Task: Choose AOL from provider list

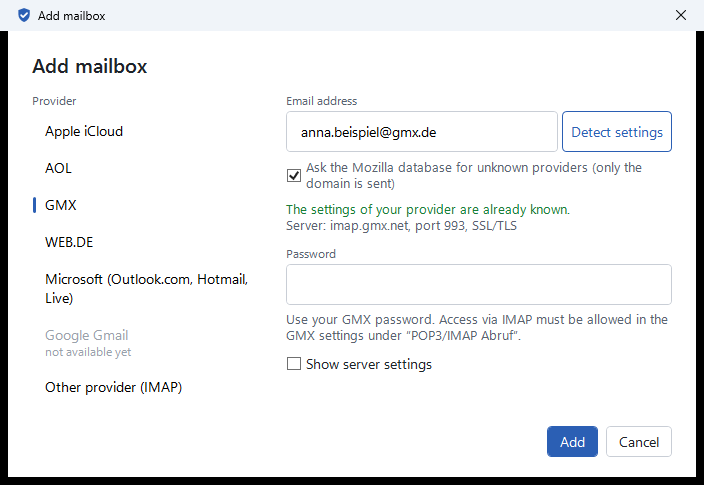Action: (x=58, y=168)
